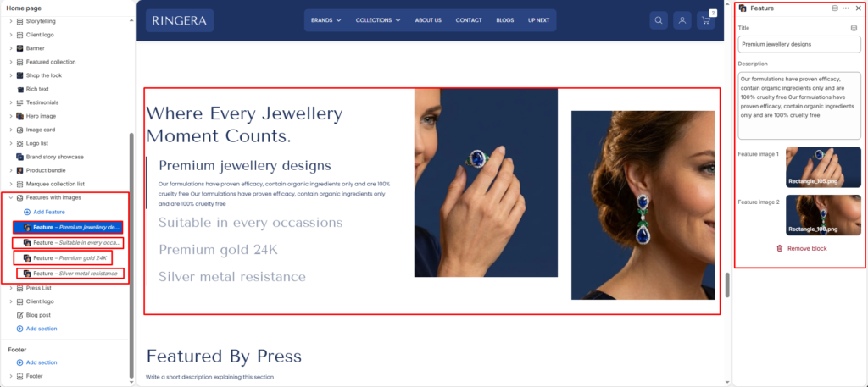Open the account user icon
The width and height of the screenshot is (868, 387).
click(682, 20)
